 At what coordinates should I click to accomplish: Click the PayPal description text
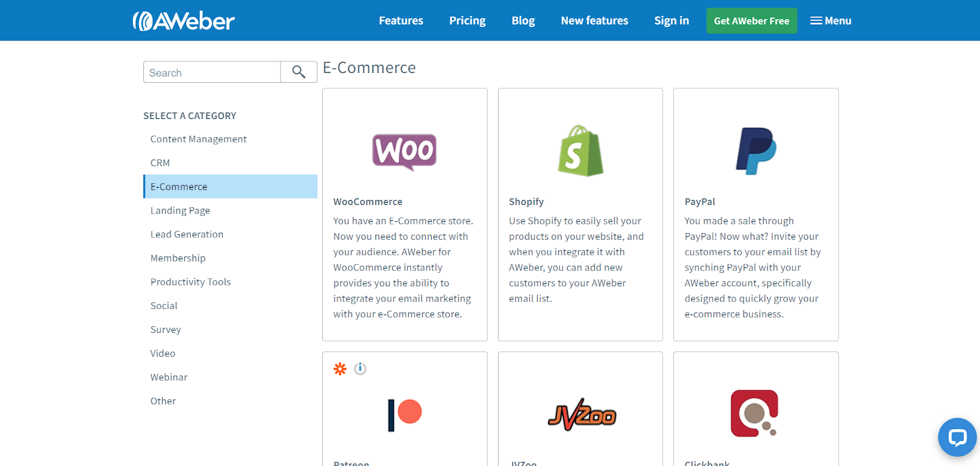753,267
